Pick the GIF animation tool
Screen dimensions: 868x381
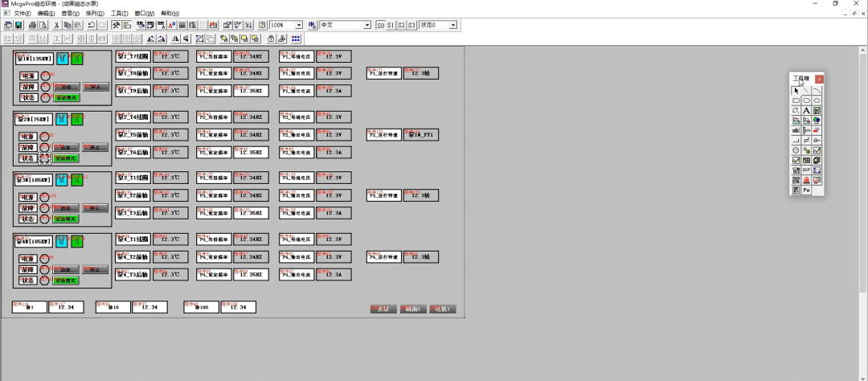coord(807,170)
